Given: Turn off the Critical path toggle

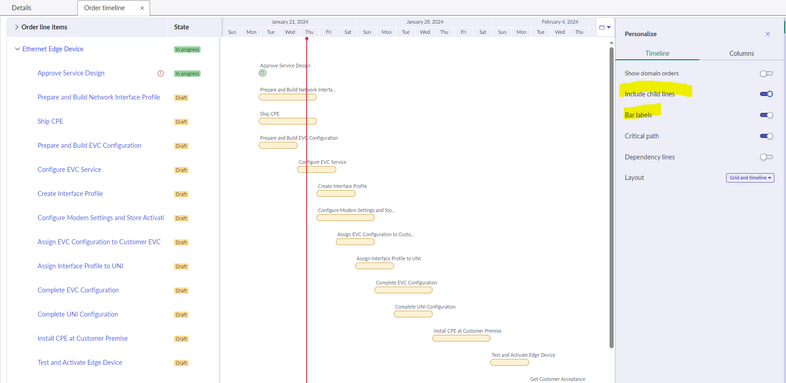Looking at the screenshot, I should tap(766, 136).
